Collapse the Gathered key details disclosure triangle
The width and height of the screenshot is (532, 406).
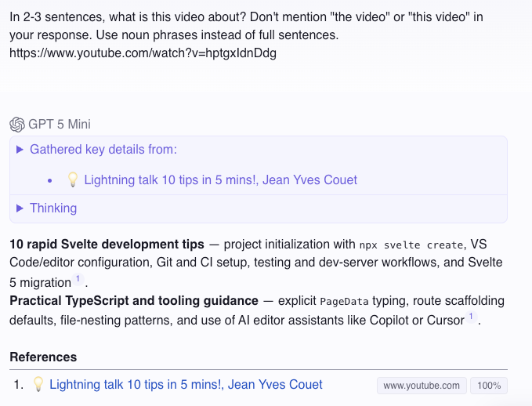point(20,149)
